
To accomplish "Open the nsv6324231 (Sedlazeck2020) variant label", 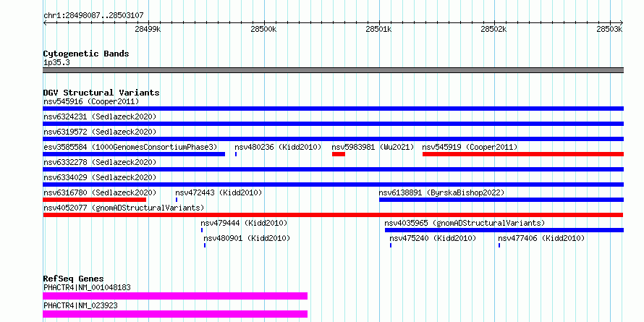I will (x=100, y=116).
